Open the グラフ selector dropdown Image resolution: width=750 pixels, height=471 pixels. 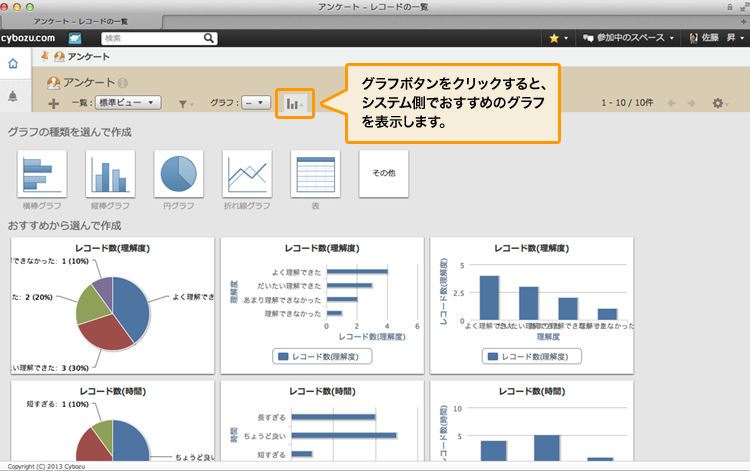pyautogui.click(x=256, y=102)
